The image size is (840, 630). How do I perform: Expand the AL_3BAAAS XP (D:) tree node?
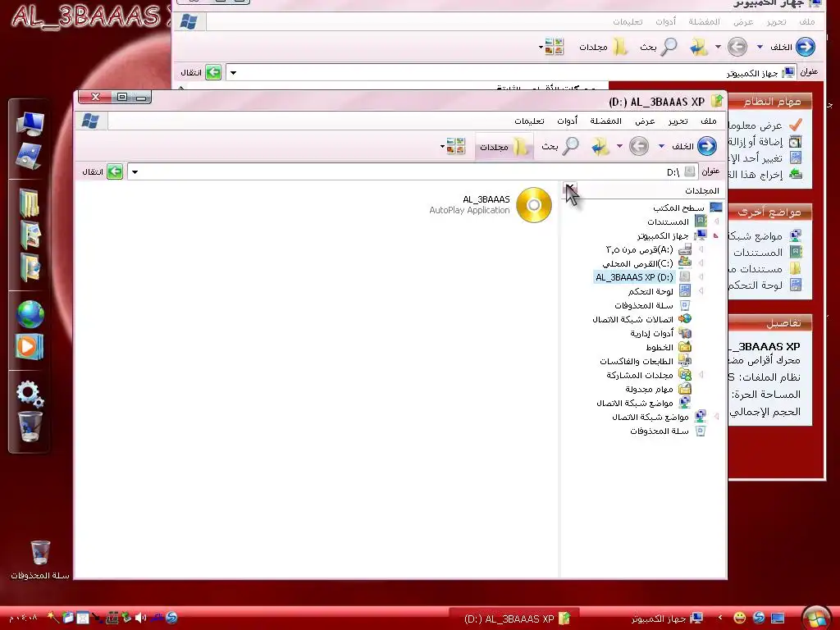point(701,277)
